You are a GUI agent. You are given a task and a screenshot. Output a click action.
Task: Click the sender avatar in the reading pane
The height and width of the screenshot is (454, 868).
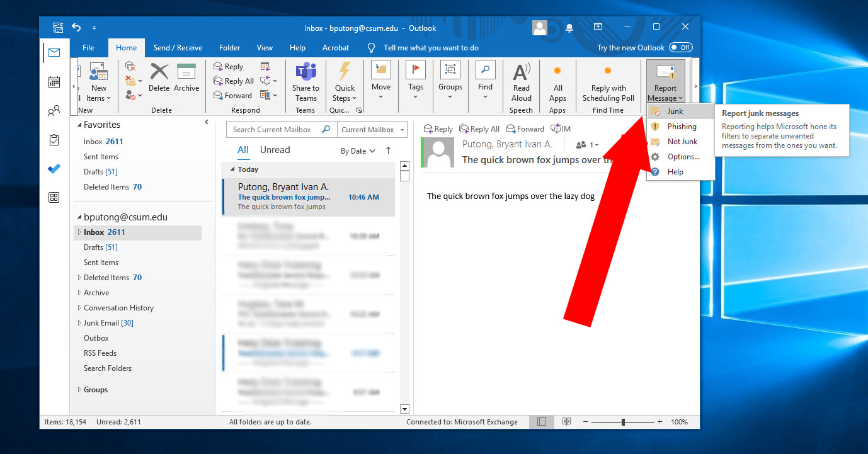pyautogui.click(x=438, y=152)
